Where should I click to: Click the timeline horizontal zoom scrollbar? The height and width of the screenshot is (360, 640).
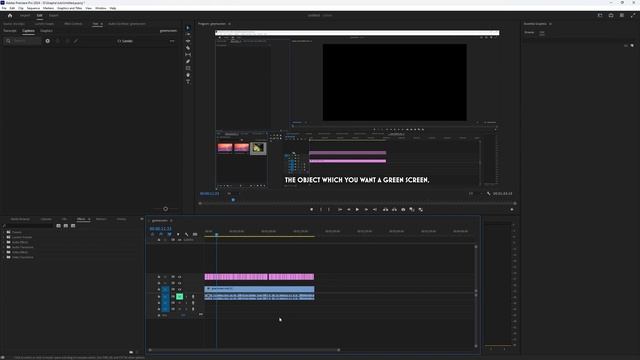coord(244,350)
